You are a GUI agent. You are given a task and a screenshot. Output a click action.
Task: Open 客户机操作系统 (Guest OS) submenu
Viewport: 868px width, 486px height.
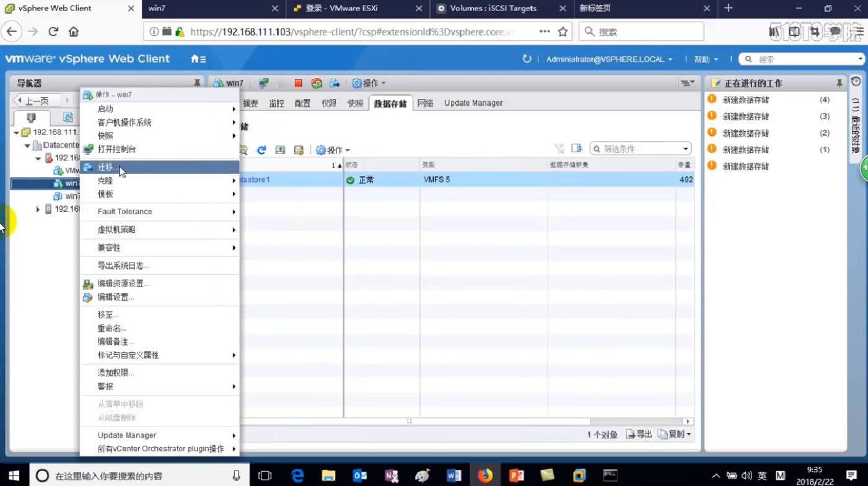[x=160, y=123]
